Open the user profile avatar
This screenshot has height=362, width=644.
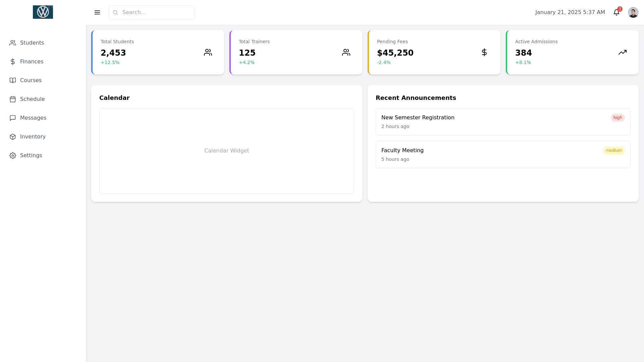click(633, 12)
